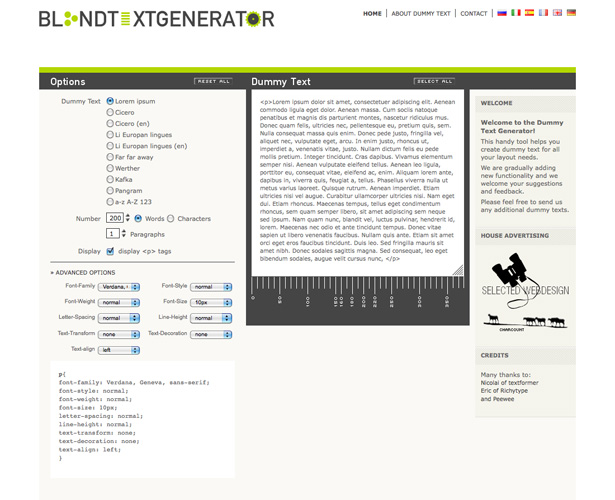Switch site language to Russian flag
Viewport: 615px width, 500px height.
[502, 13]
